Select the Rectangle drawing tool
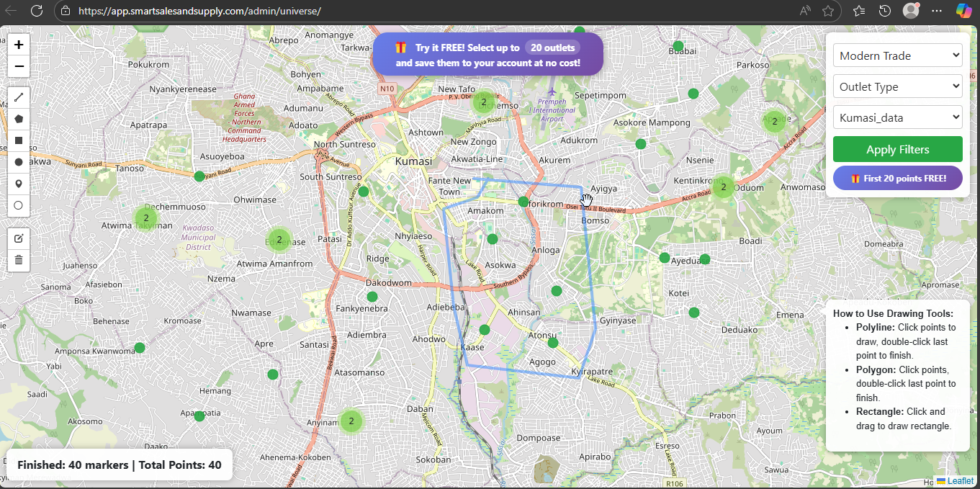980x489 pixels. [x=18, y=140]
